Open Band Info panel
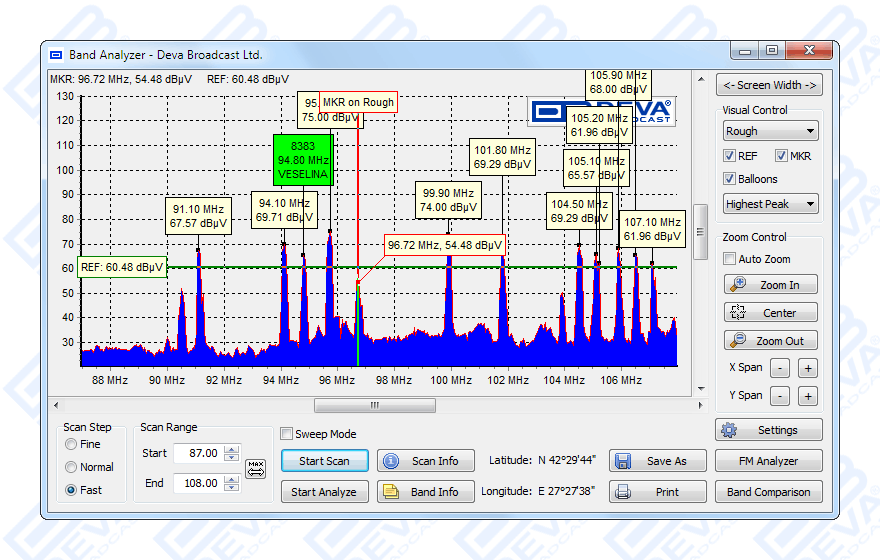The width and height of the screenshot is (880, 560). [426, 492]
